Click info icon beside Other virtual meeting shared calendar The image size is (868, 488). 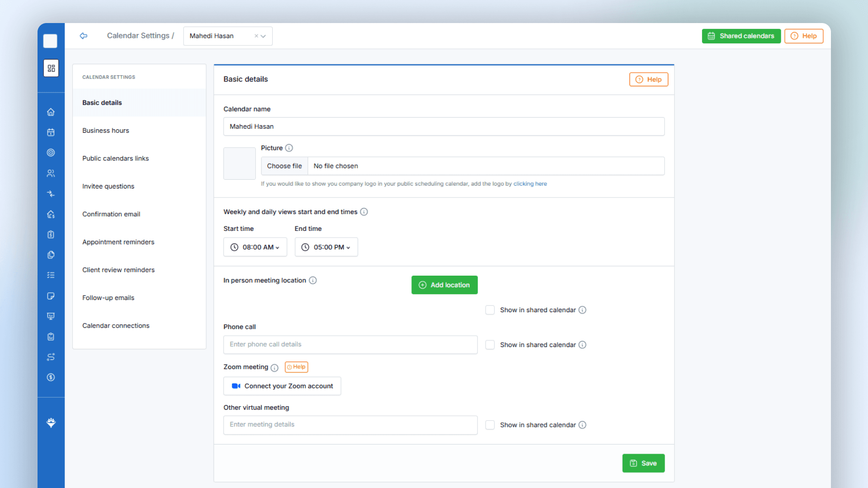coord(582,425)
